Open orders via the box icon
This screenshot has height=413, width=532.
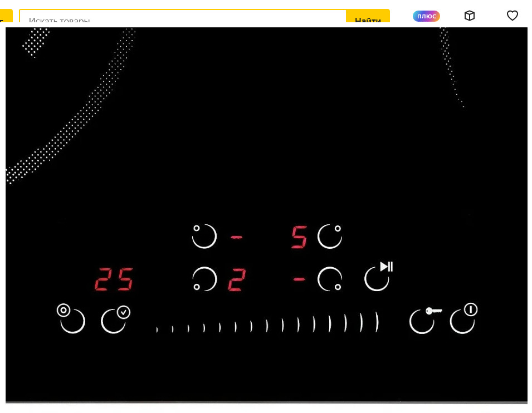coord(470,16)
